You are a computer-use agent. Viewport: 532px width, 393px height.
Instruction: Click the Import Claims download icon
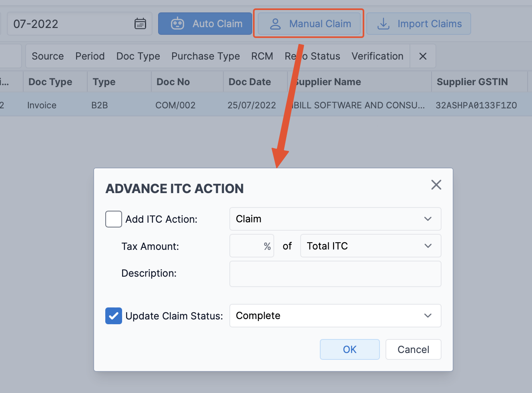pos(383,24)
